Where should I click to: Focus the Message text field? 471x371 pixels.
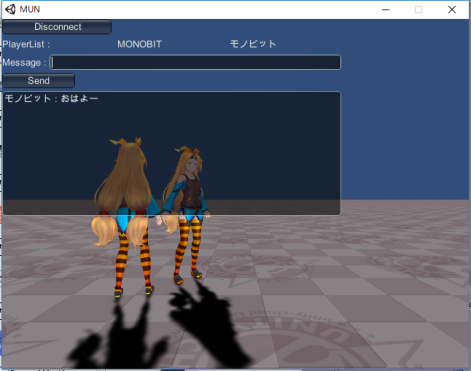coord(195,62)
